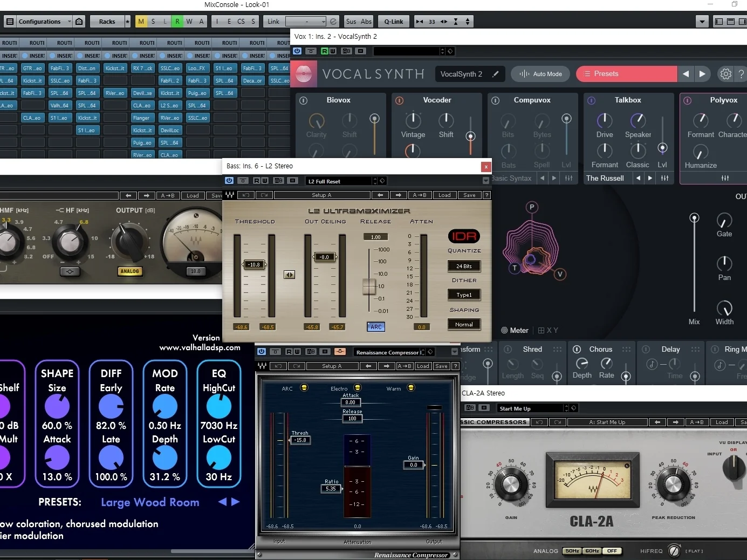Open Polyvox advanced sliders icon
This screenshot has width=747, height=560.
[725, 178]
